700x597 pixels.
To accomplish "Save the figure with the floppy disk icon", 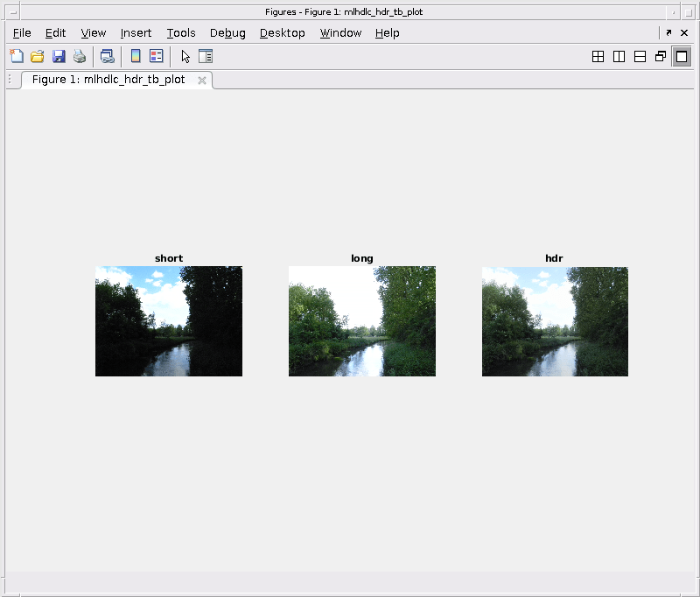I will pos(59,56).
